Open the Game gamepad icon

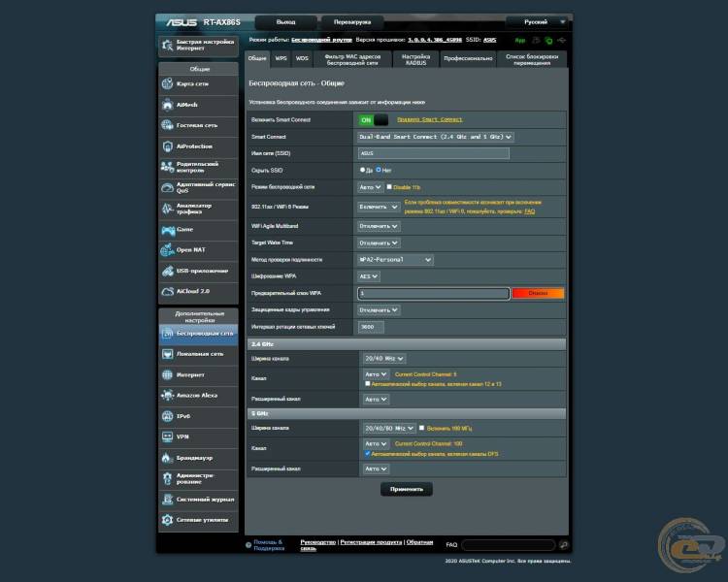[167, 229]
